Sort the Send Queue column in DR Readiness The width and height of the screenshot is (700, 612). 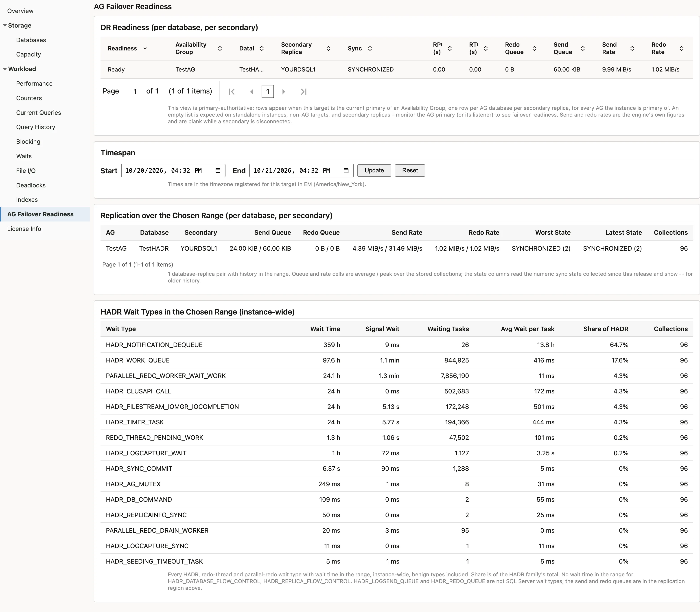pos(583,48)
